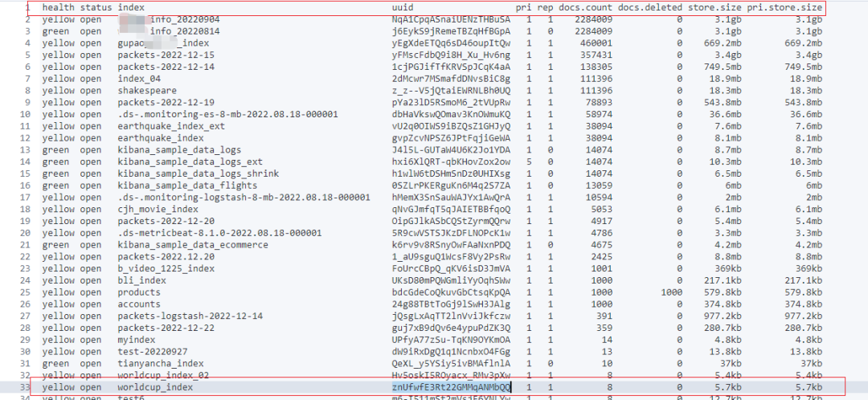Image resolution: width=868 pixels, height=400 pixels.
Task: Select the kibana_sample_data_logs_shrink index name
Action: [x=199, y=173]
